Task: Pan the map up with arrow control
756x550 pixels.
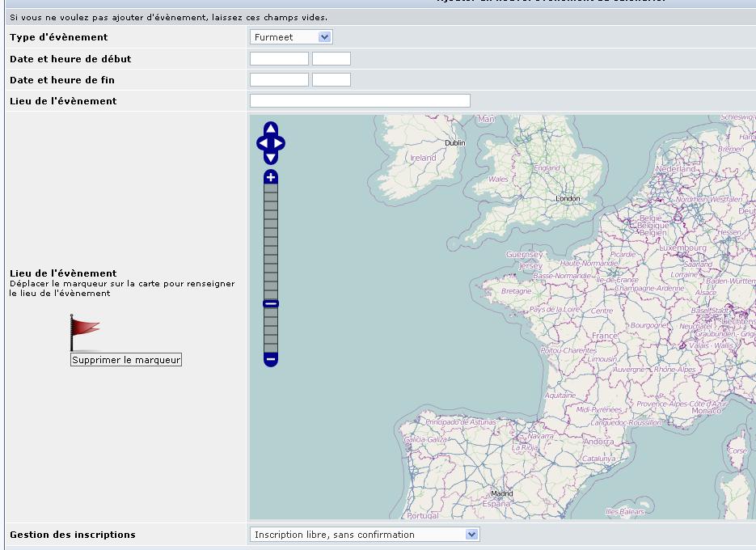Action: click(271, 129)
